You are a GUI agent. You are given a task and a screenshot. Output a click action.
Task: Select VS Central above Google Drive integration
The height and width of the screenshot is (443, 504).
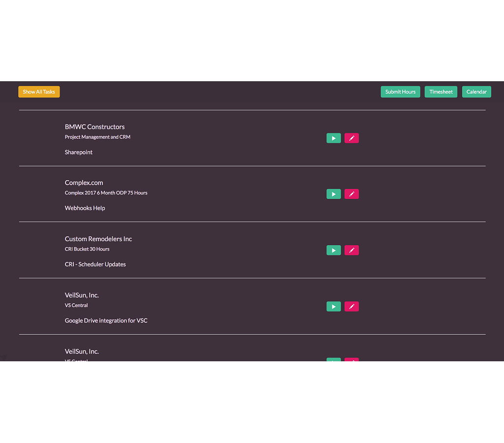click(x=76, y=305)
